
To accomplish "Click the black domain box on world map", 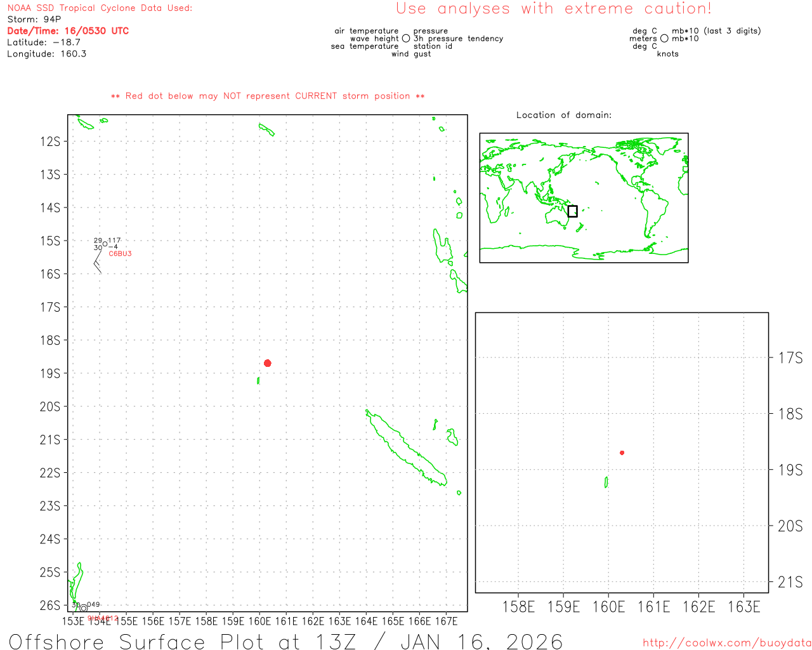I will point(572,211).
